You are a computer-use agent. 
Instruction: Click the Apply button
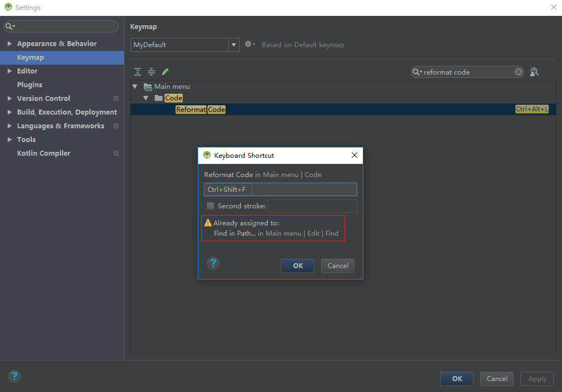click(x=536, y=378)
